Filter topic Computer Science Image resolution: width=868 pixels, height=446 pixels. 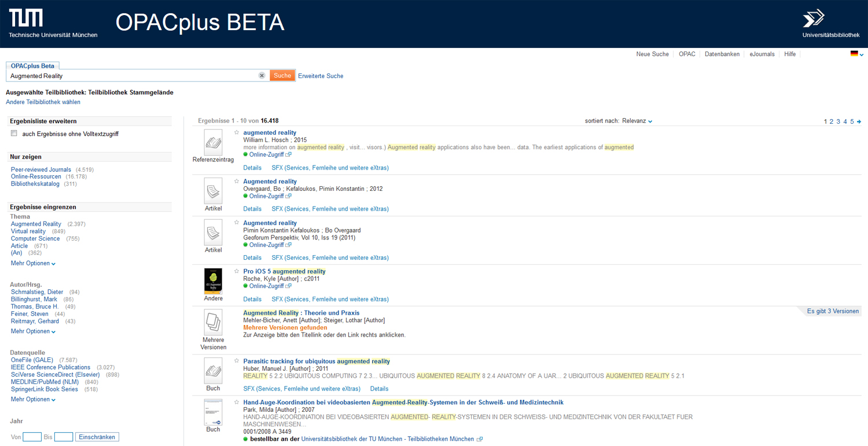[35, 238]
